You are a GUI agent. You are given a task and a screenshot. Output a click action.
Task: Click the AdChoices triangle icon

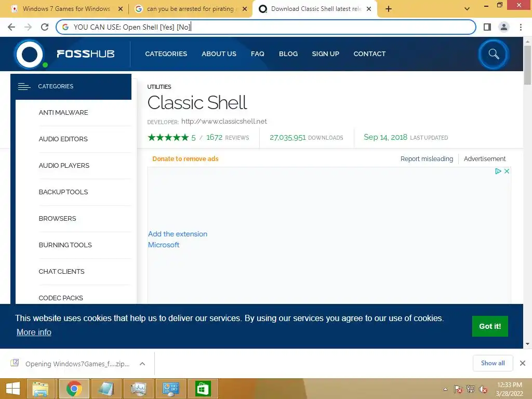pyautogui.click(x=498, y=171)
